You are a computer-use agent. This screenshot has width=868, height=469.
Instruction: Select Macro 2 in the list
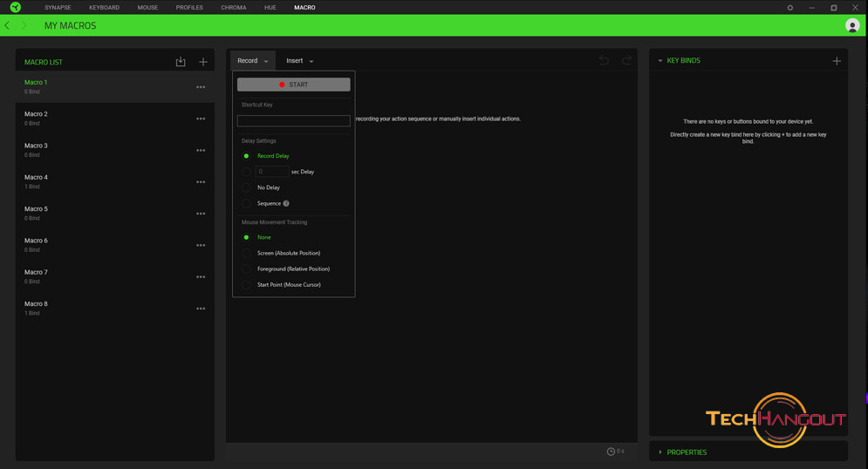pyautogui.click(x=115, y=119)
